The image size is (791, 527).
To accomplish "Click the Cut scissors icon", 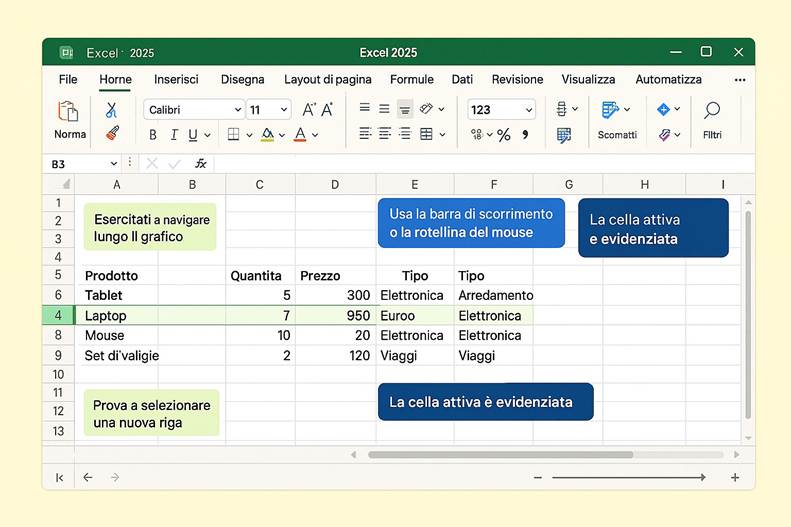I will (x=111, y=110).
